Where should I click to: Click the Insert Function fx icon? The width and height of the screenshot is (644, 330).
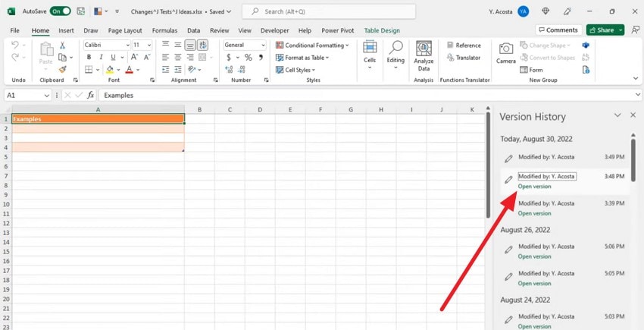tap(91, 95)
